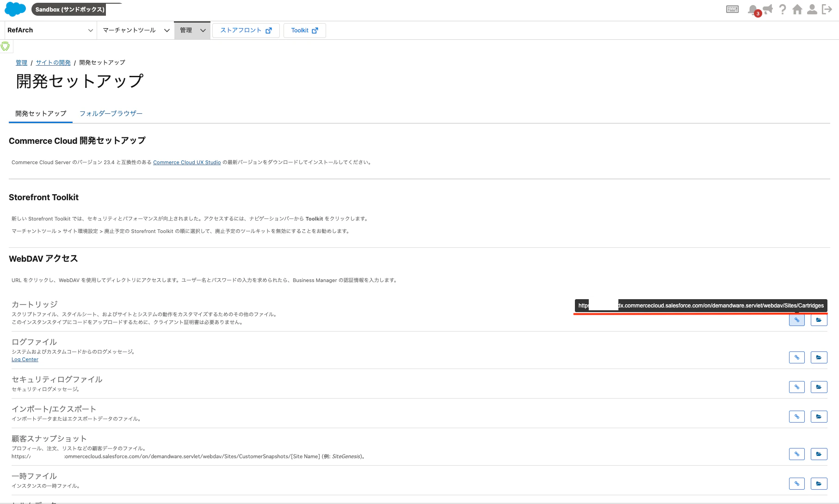Open the keyboard shortcuts icon
Screen dimensions: 839x504
click(x=732, y=9)
